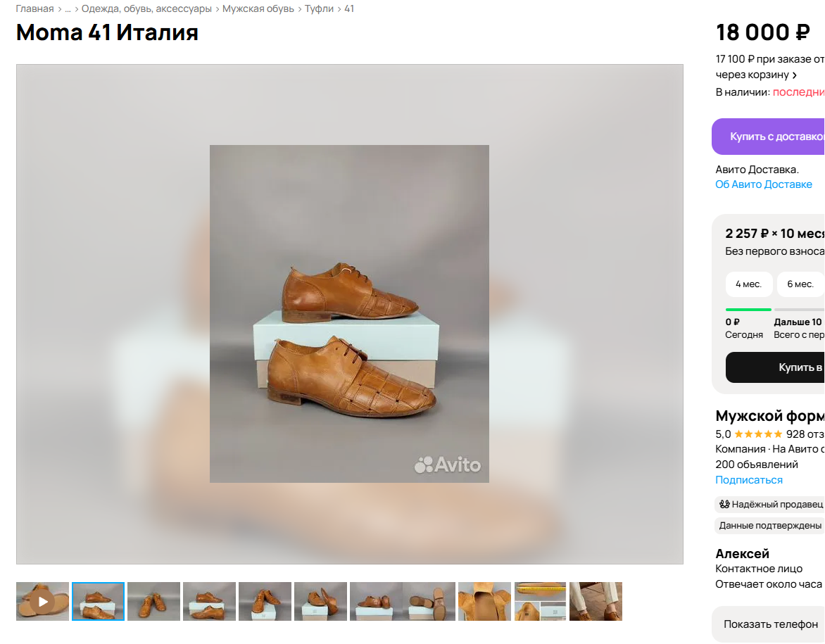Subscribe to seller via 'Подписаться'

tap(749, 480)
